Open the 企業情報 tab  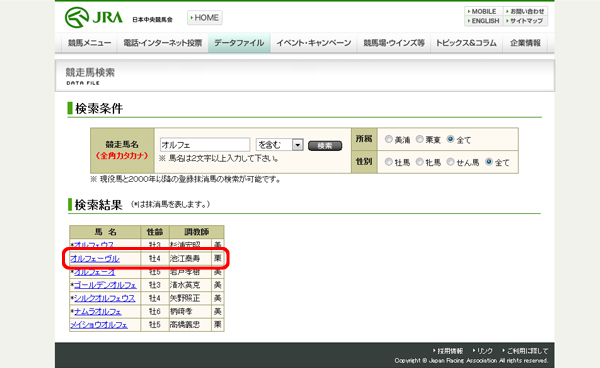(525, 43)
